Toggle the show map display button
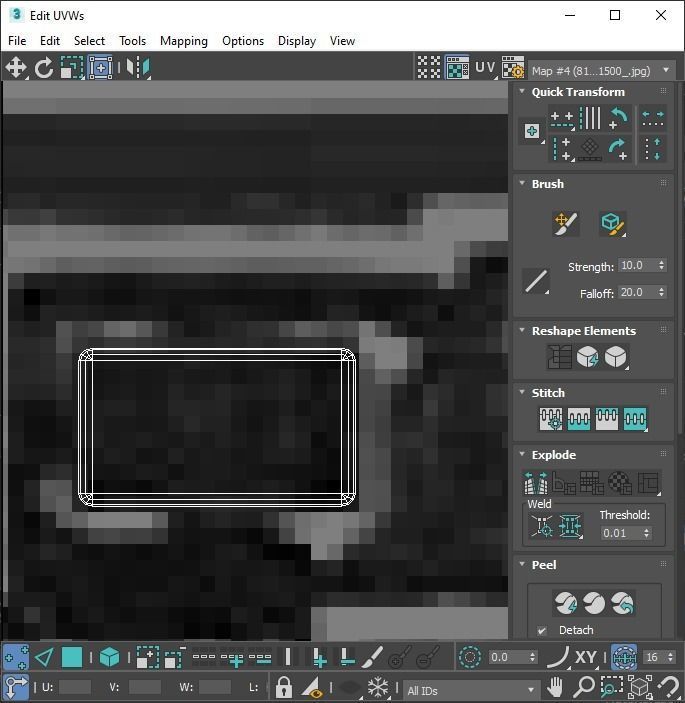 click(457, 68)
